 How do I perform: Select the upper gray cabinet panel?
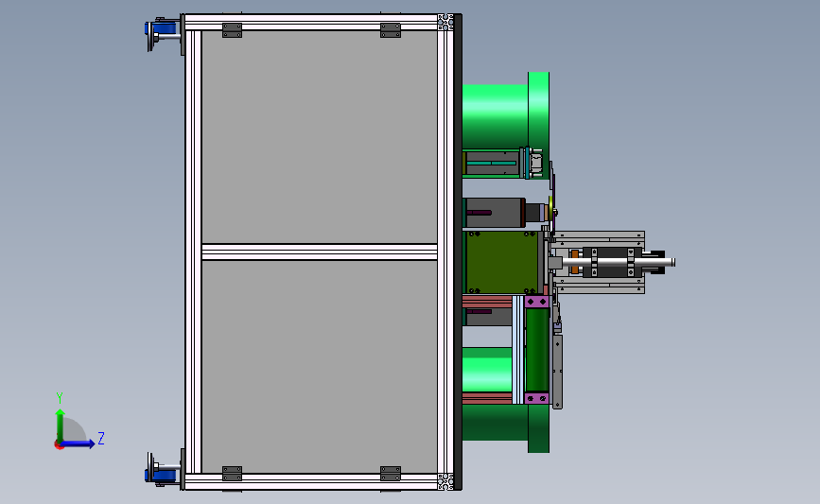(x=319, y=137)
